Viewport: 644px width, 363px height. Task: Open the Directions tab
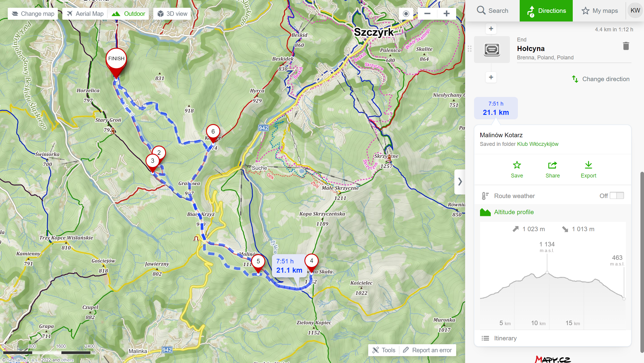(546, 11)
